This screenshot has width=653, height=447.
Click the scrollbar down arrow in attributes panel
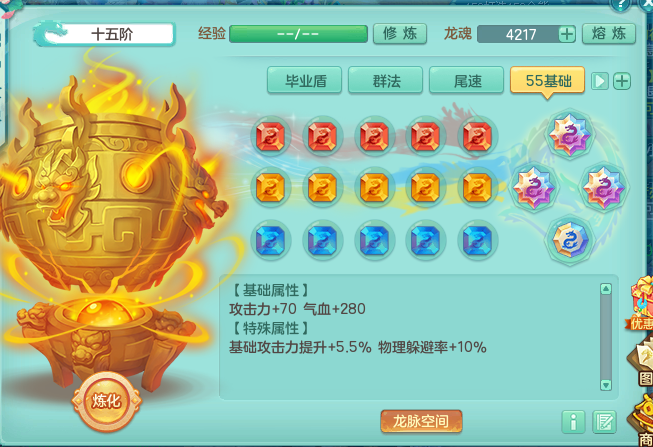coord(606,385)
